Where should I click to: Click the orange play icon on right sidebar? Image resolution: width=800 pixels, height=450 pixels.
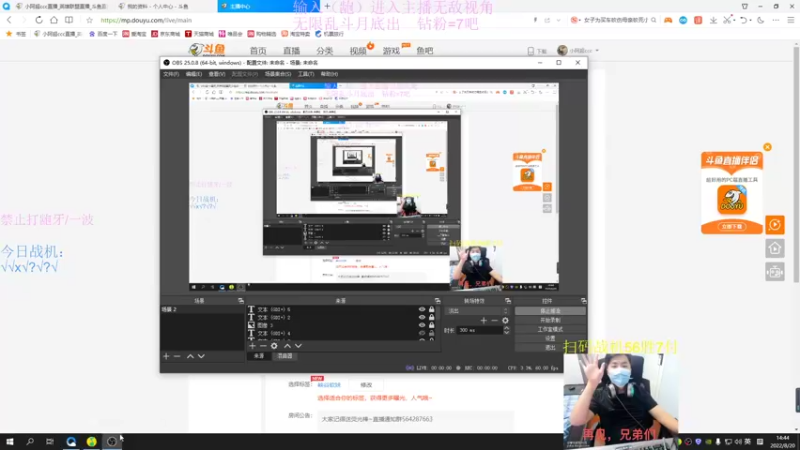774,224
